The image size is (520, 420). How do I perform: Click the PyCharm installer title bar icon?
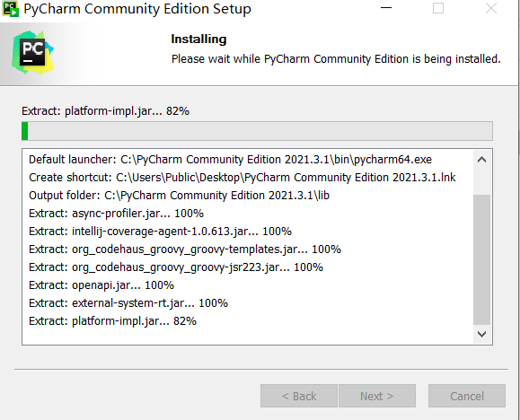click(x=10, y=9)
